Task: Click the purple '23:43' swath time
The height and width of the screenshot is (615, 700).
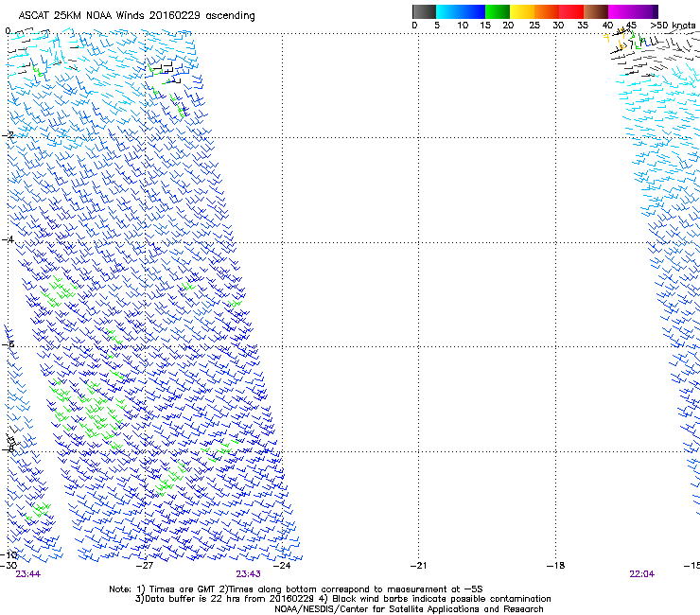Action: tap(248, 574)
